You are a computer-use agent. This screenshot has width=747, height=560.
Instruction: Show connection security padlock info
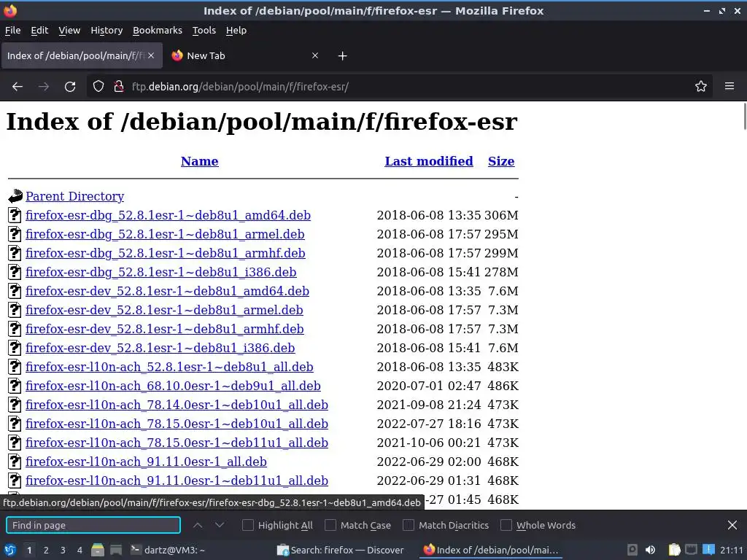[x=119, y=86]
